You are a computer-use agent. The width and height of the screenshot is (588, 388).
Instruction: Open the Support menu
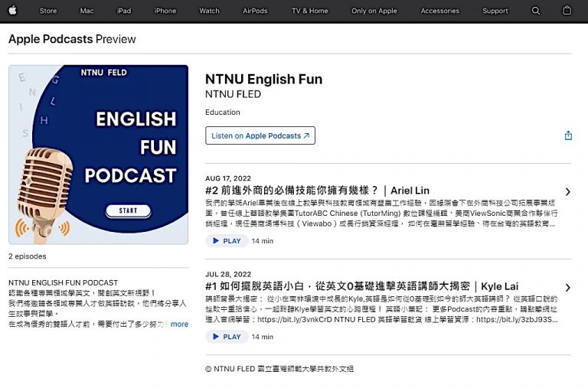tap(495, 11)
